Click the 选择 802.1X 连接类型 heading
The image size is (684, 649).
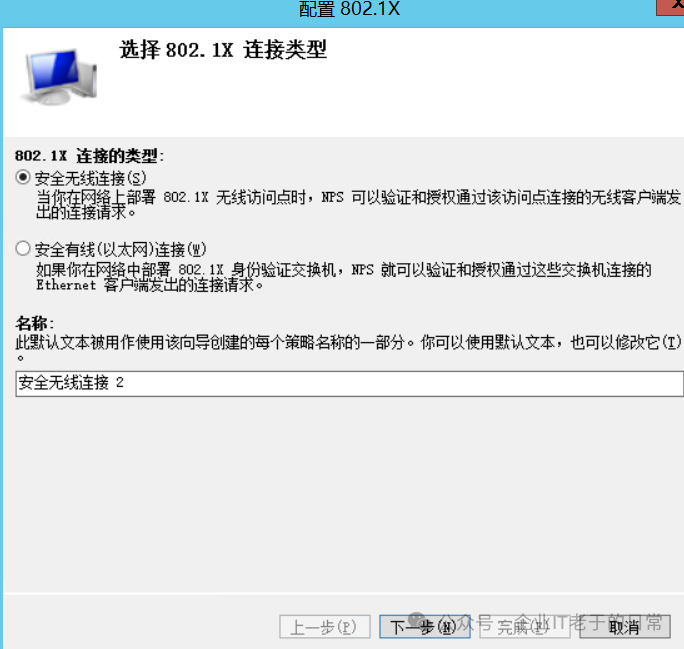tap(223, 49)
